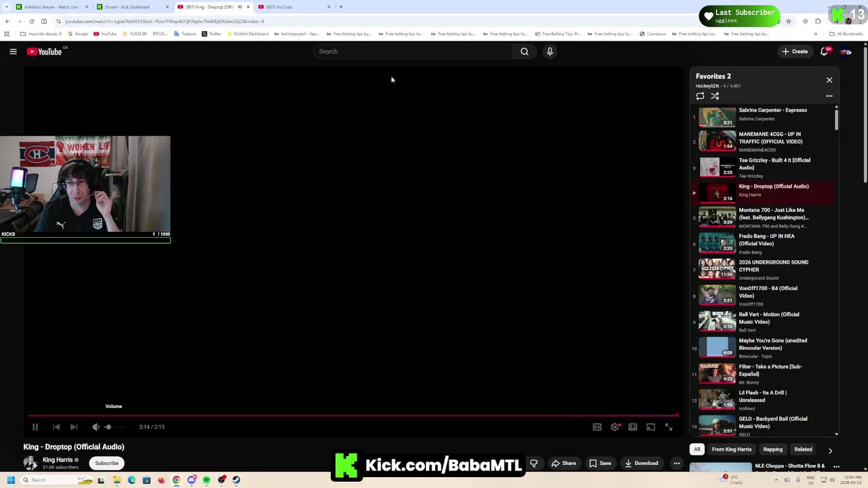Open the YouTube notifications bell
Screen dimensions: 868x488
coord(825,52)
